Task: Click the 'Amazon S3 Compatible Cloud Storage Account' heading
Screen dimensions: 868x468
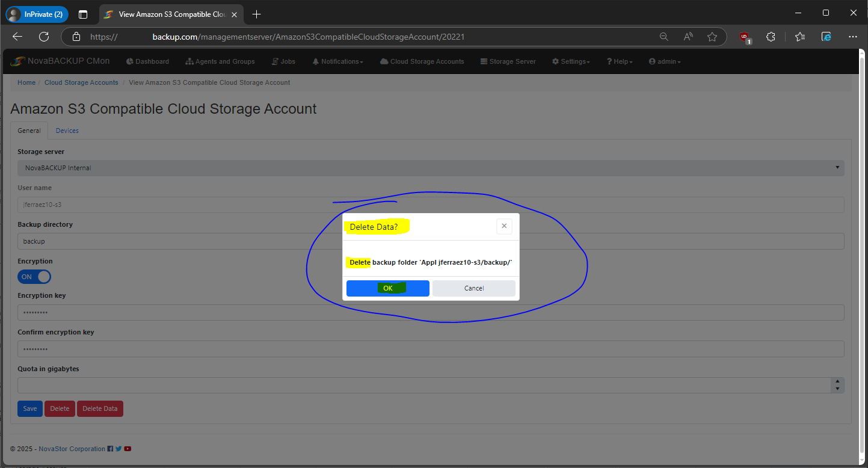Action: tap(164, 109)
